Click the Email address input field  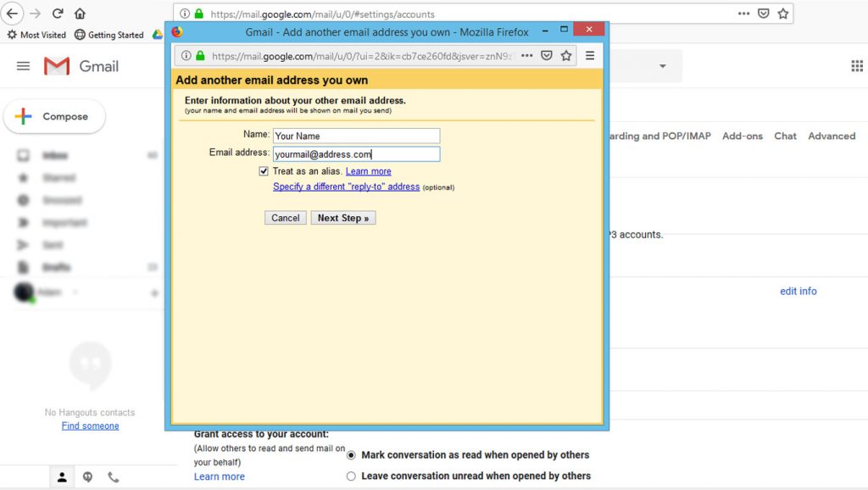[x=357, y=154]
